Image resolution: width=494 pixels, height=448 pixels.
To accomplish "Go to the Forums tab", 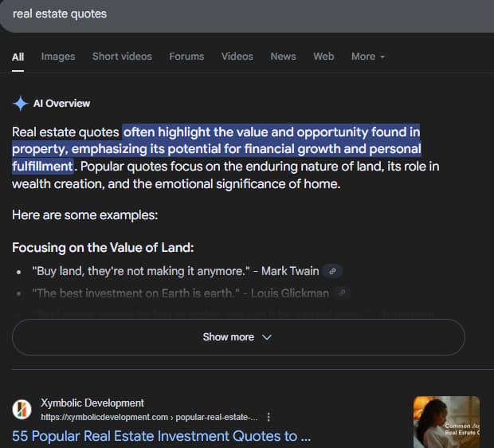I will (x=186, y=57).
